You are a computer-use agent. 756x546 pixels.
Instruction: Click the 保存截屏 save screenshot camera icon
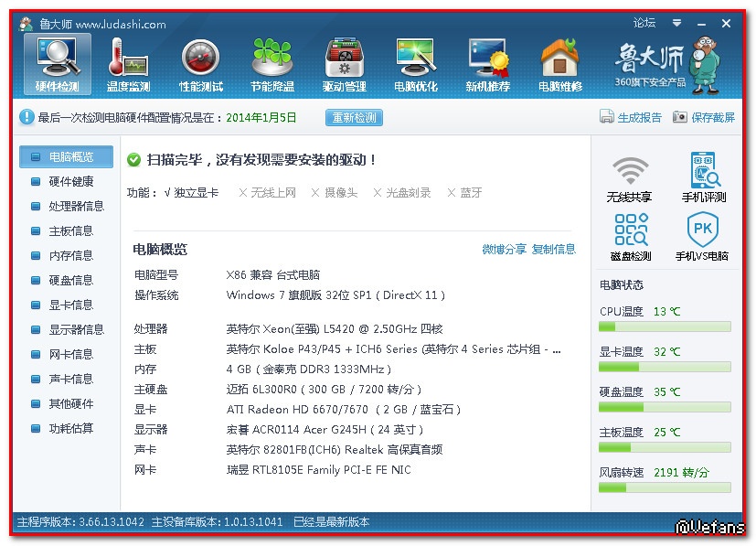point(680,117)
